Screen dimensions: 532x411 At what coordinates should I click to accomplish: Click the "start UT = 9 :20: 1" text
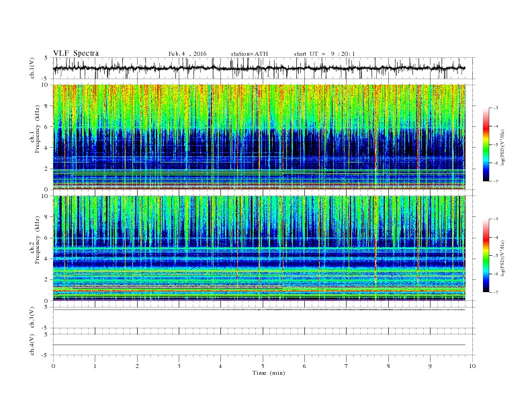pyautogui.click(x=324, y=54)
